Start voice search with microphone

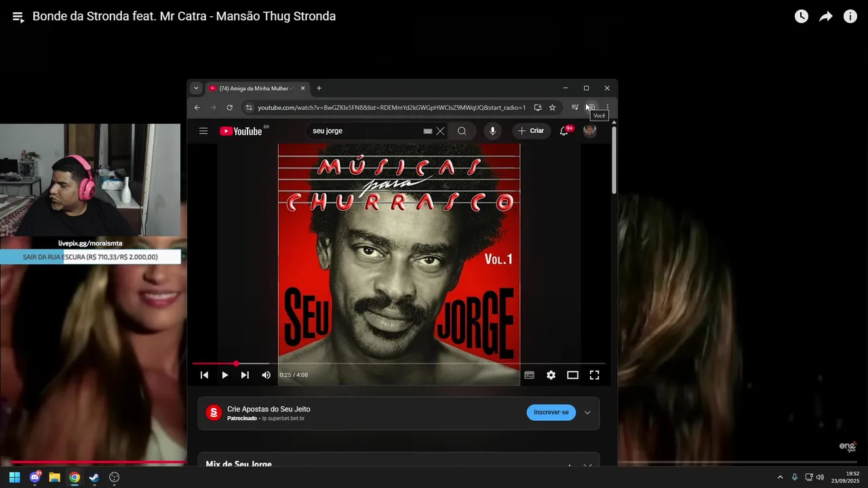492,131
